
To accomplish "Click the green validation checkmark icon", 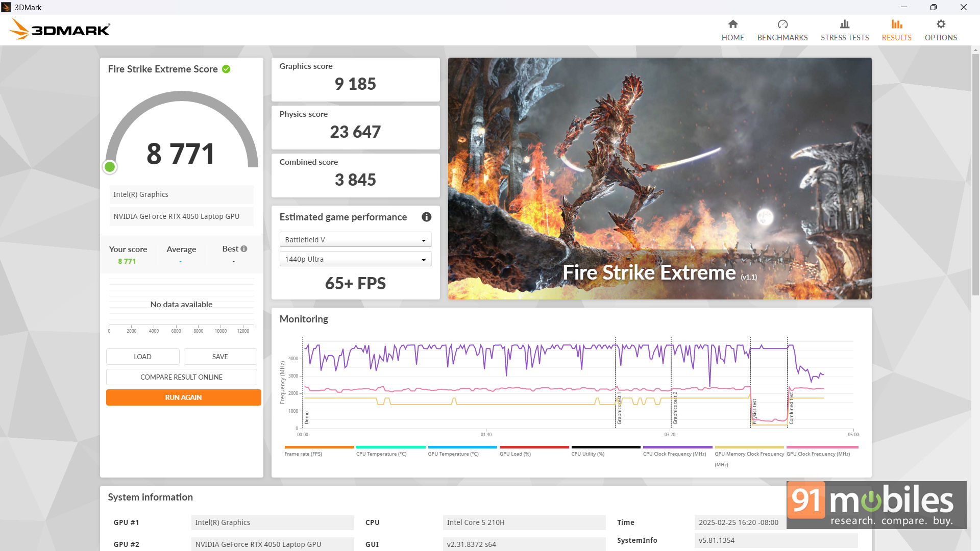I will click(x=226, y=69).
